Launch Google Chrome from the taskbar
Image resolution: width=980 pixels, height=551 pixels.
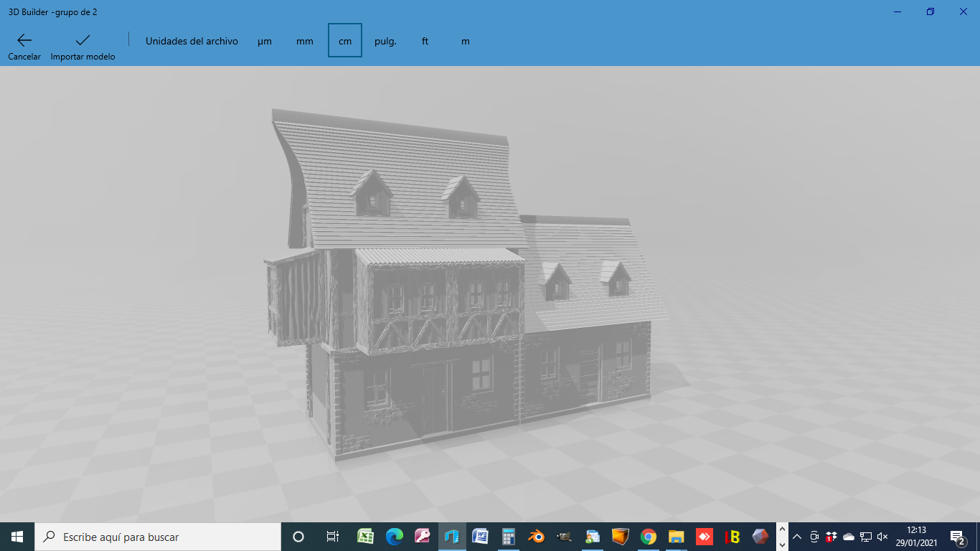(x=649, y=537)
